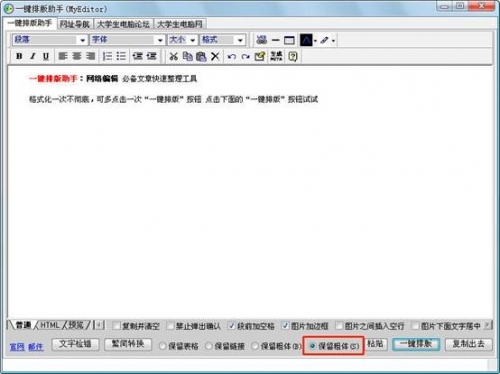
Task: Check the 禁止弹出确认 checkbox
Action: pyautogui.click(x=170, y=325)
